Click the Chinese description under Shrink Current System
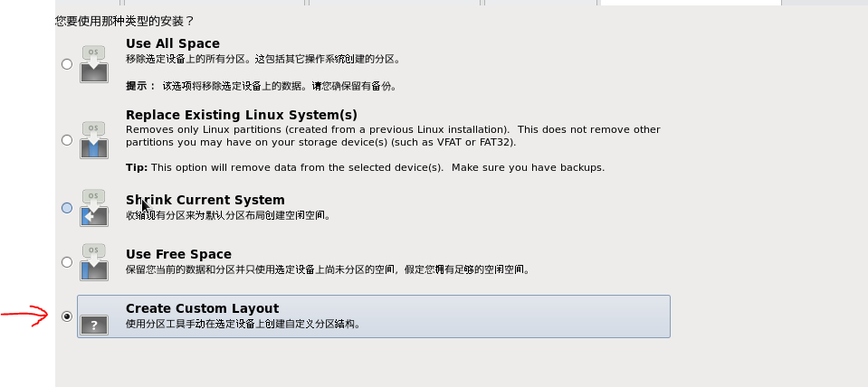 tap(228, 215)
